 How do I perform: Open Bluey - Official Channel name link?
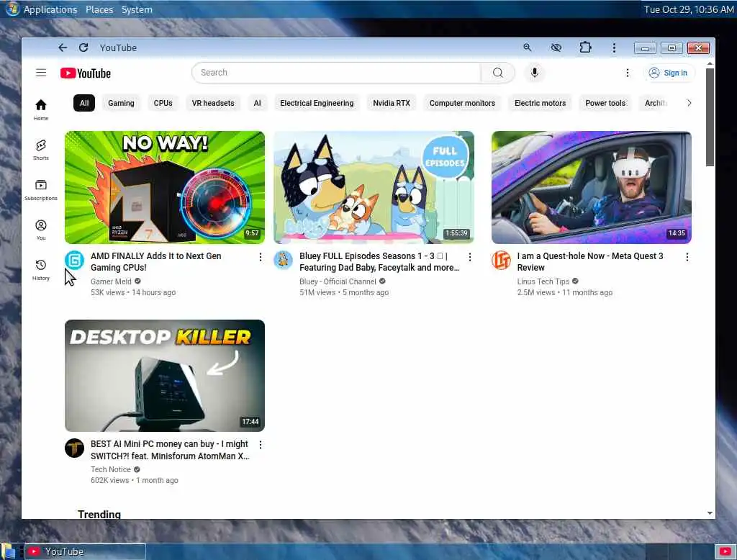[x=338, y=281]
